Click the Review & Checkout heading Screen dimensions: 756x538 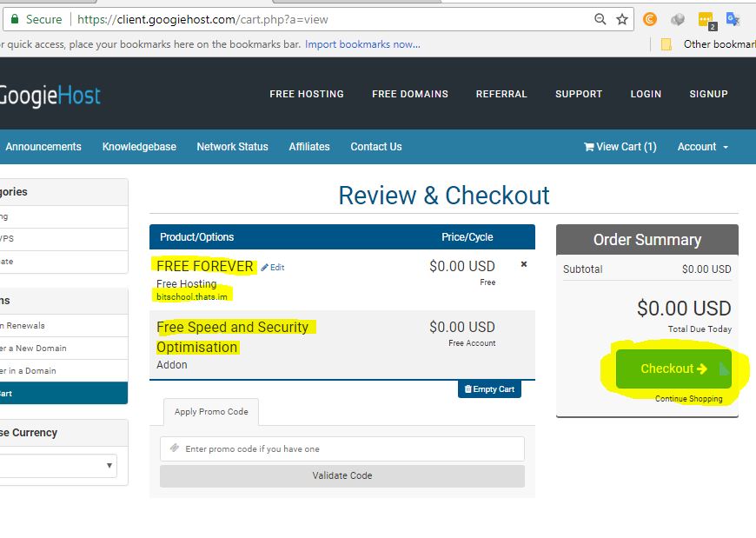[443, 196]
